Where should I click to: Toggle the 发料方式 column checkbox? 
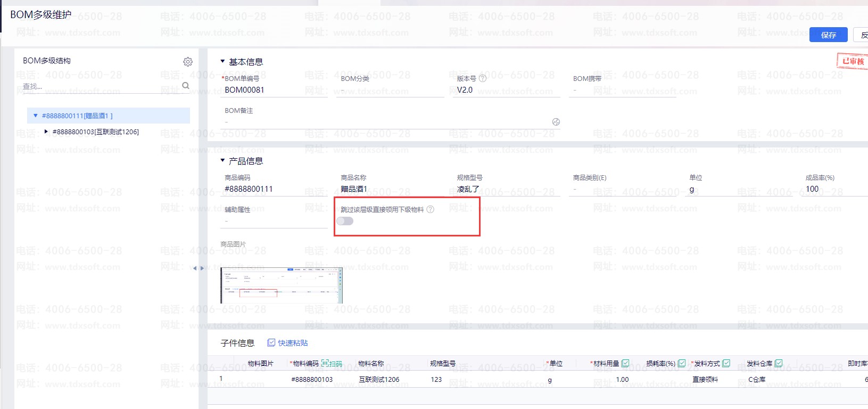[726, 363]
